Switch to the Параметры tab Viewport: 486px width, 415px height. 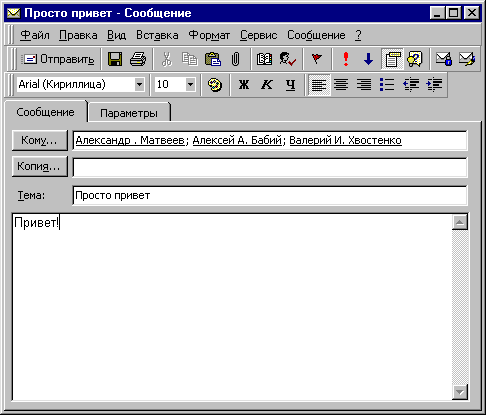click(x=129, y=113)
